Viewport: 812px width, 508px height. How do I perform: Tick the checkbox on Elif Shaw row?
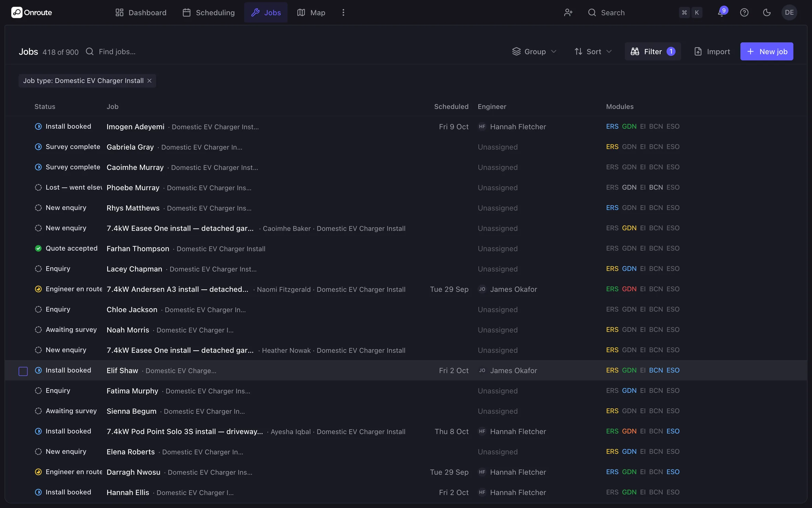[x=23, y=371]
